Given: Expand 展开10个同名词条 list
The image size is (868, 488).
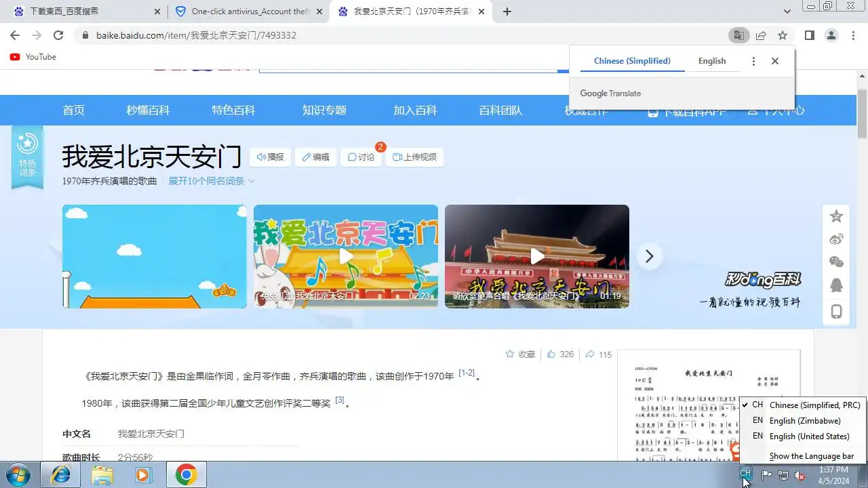Looking at the screenshot, I should [212, 181].
